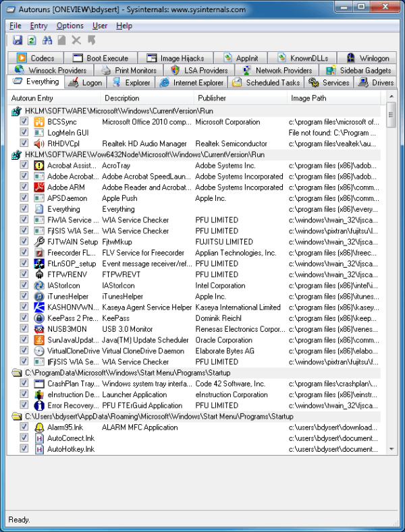Sort by the Autorun Entry column header

click(55, 98)
